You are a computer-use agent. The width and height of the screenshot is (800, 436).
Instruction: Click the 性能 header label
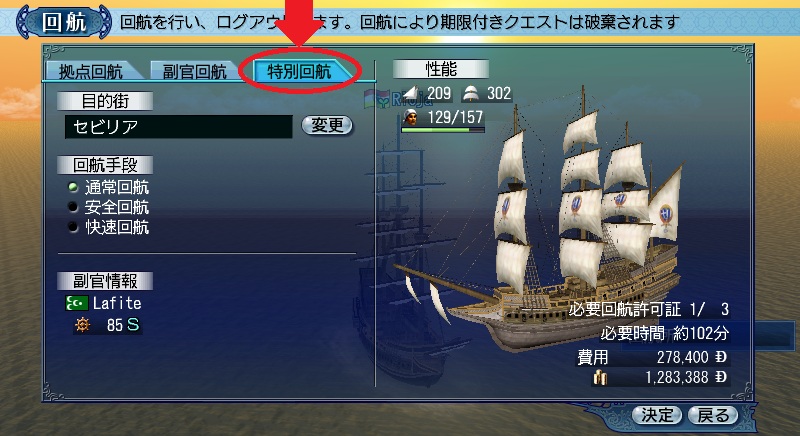[441, 69]
